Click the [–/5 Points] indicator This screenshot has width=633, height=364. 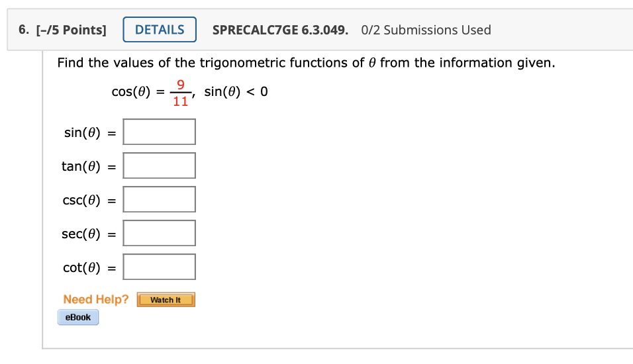coord(71,30)
